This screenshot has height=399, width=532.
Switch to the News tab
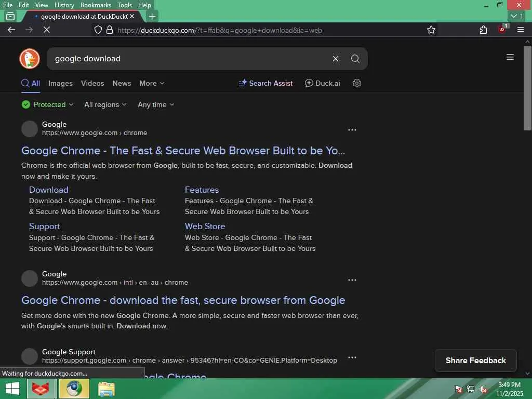(x=122, y=83)
